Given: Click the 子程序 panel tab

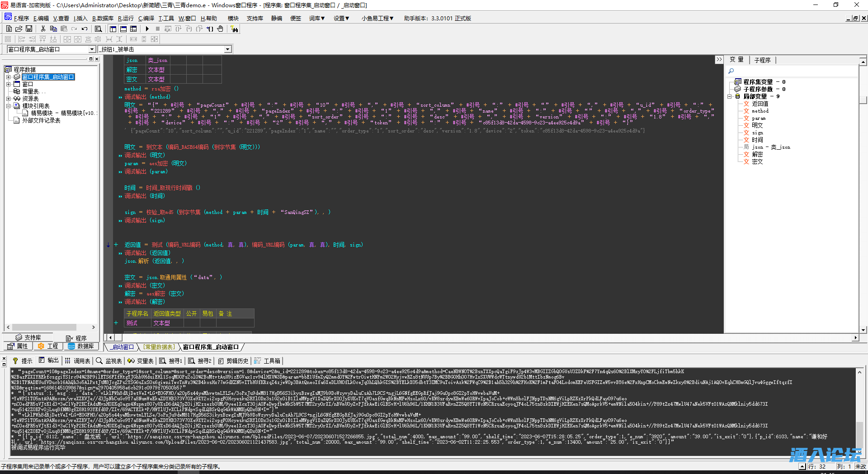Looking at the screenshot, I should coord(762,60).
